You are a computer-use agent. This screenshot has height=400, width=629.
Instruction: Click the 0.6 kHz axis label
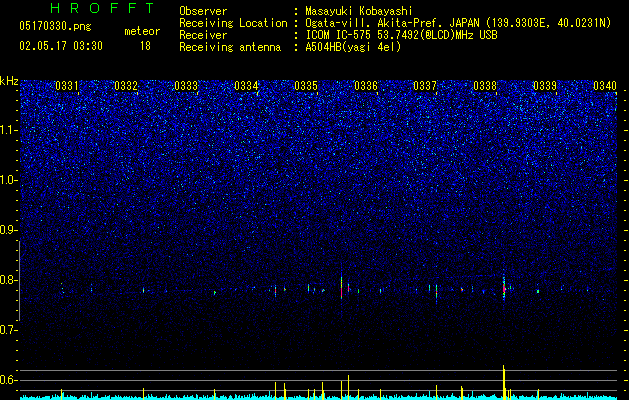point(8,380)
